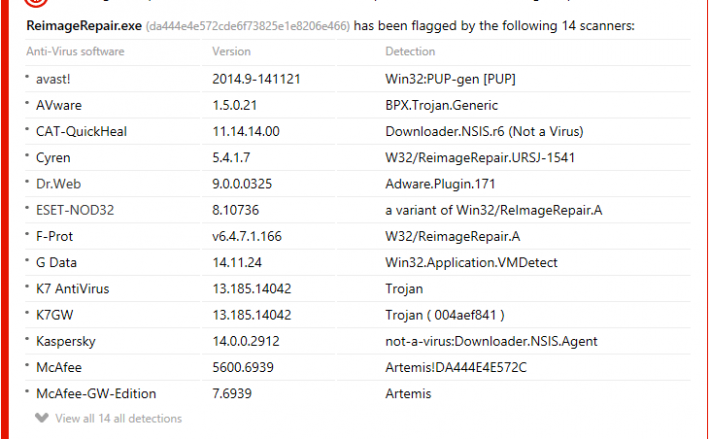Click the Version column header

[231, 51]
